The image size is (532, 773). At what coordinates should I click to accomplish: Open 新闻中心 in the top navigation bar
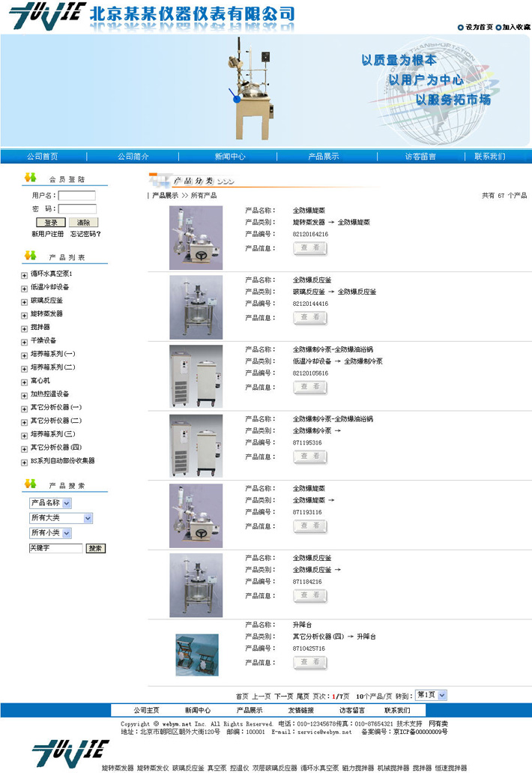(230, 156)
